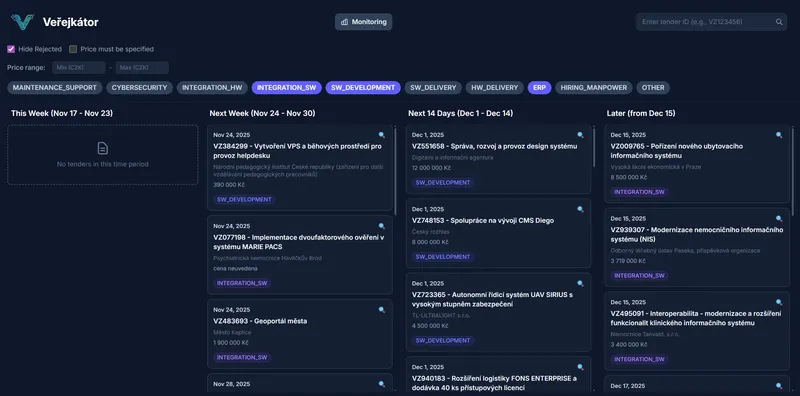Click SW_DEVELOPMENT tag on CMS Diego card
The image size is (800, 396).
click(443, 257)
